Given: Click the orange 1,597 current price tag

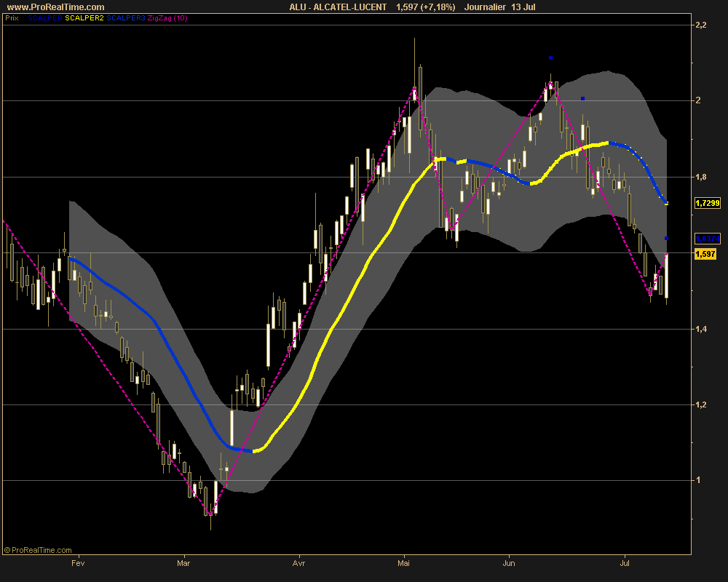Looking at the screenshot, I should click(x=705, y=254).
